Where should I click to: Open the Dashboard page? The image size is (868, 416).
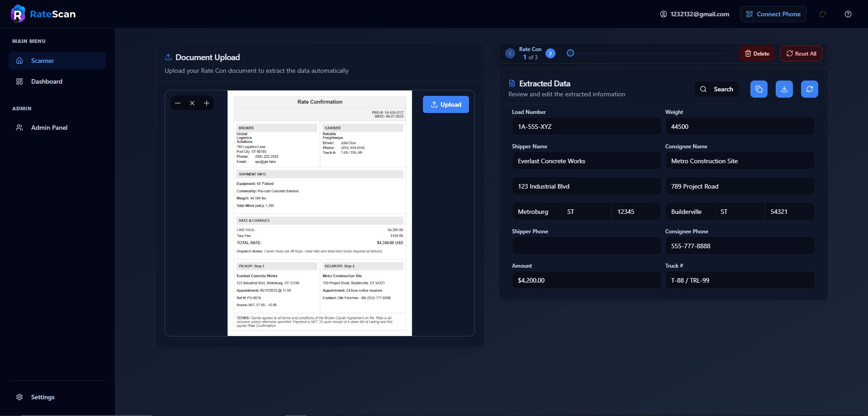(x=57, y=81)
